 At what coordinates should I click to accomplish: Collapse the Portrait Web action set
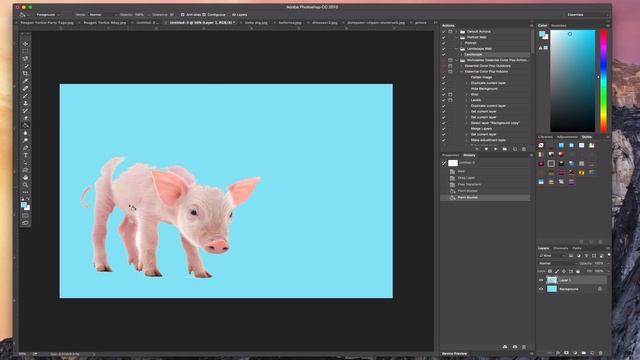[457, 37]
